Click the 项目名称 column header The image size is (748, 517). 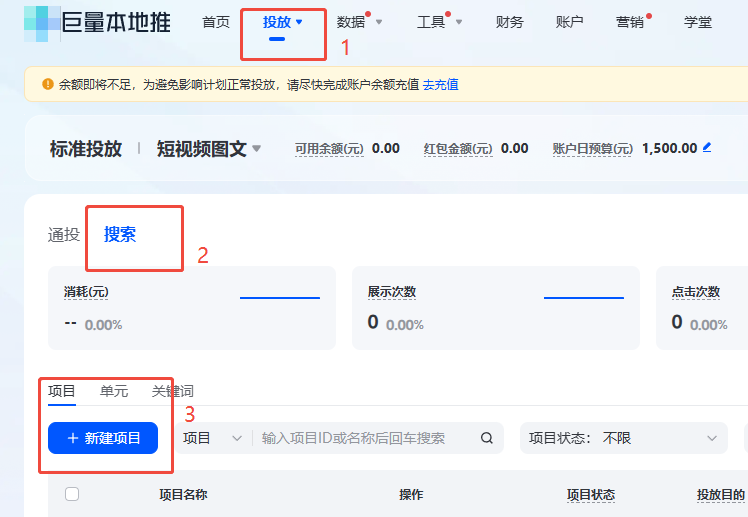coord(184,495)
